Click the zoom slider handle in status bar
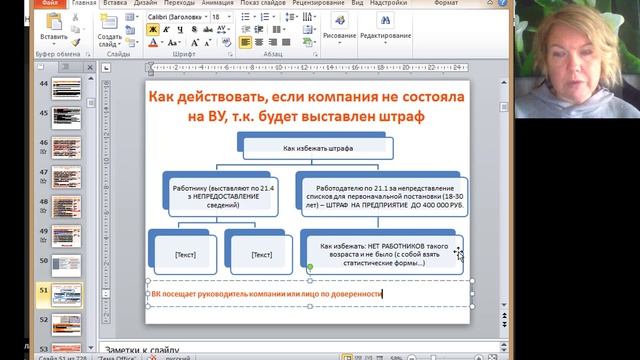This screenshot has height=360, width=640. 433,358
